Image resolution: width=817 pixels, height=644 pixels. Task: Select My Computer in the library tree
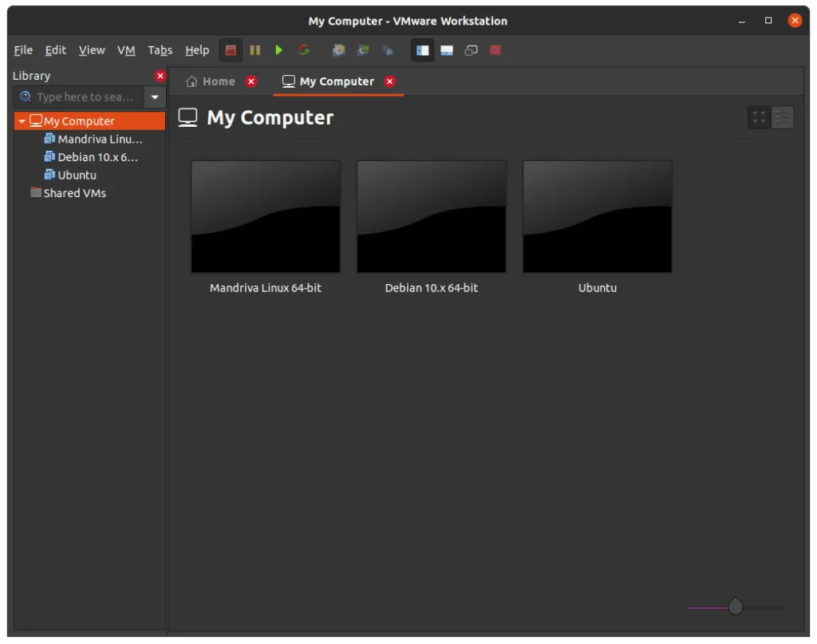[89, 121]
